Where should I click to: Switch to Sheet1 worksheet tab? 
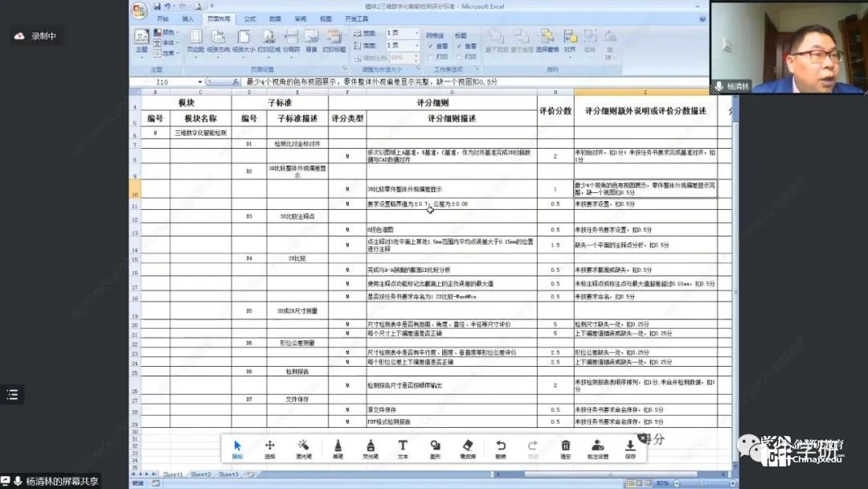[173, 475]
